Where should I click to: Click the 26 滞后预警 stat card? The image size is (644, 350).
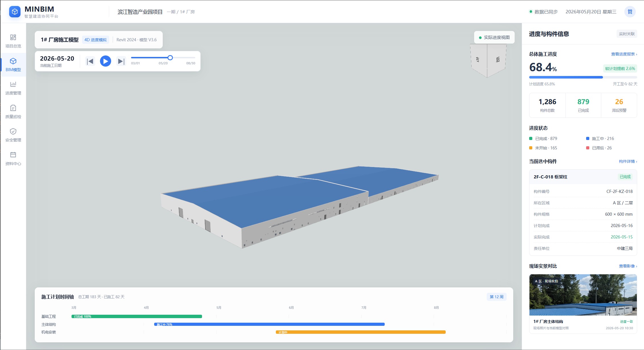(619, 105)
